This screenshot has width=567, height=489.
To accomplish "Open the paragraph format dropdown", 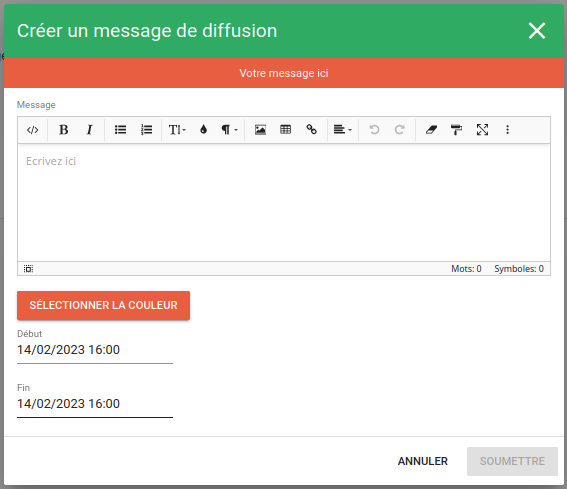I will click(229, 130).
